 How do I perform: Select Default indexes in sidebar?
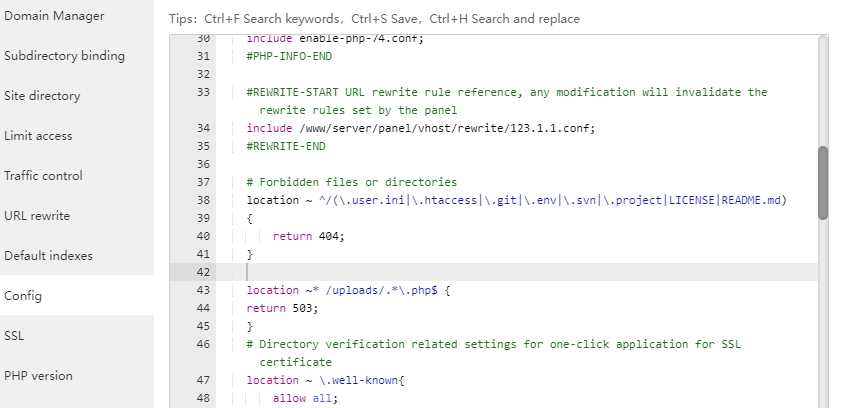(x=48, y=256)
